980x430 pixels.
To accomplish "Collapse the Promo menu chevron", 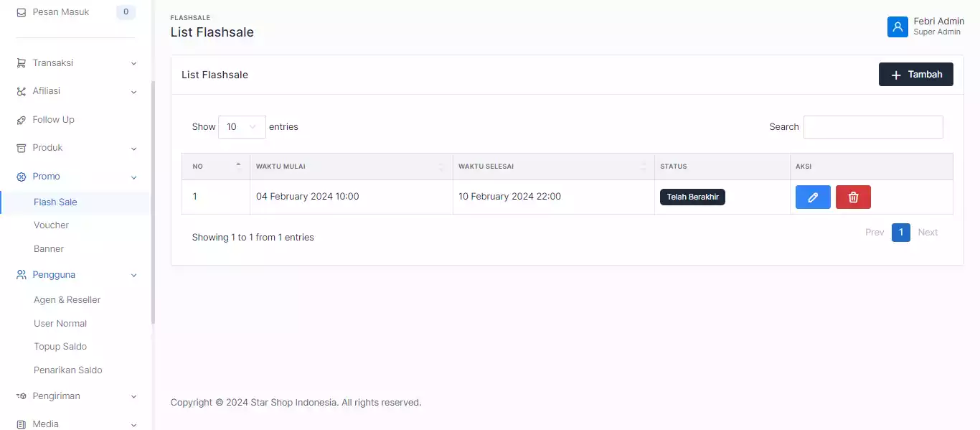I will [x=133, y=177].
